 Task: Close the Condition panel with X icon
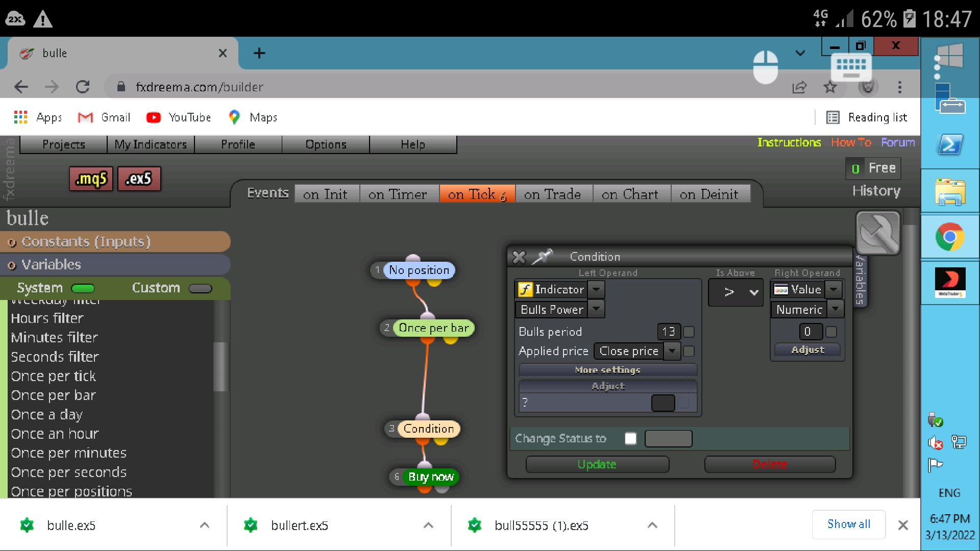519,257
